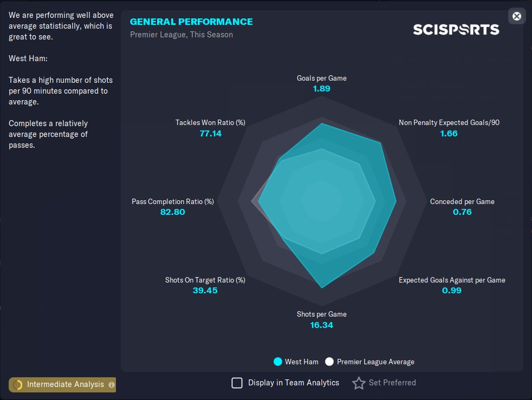This screenshot has height=400, width=532.
Task: Click the SciSports logo
Action: point(456,29)
